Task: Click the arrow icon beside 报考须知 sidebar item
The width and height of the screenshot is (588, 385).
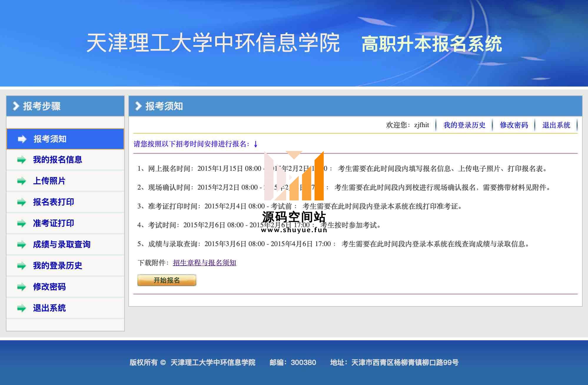Action: tap(22, 139)
